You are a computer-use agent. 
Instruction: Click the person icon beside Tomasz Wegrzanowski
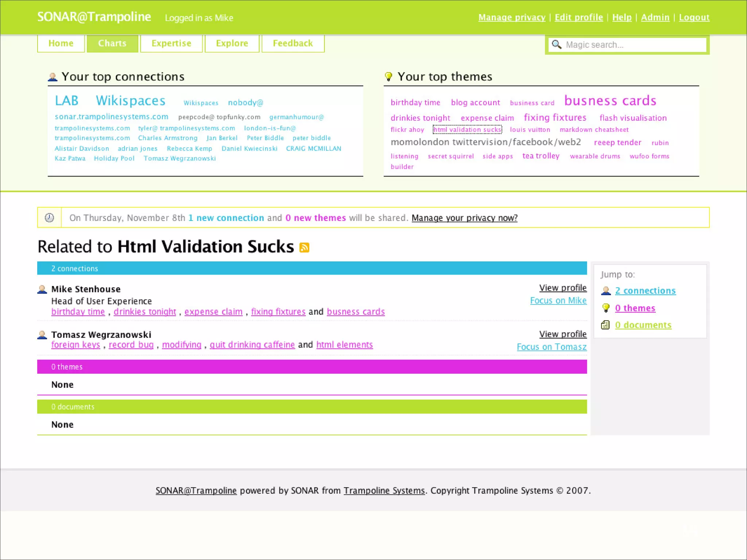pyautogui.click(x=42, y=335)
